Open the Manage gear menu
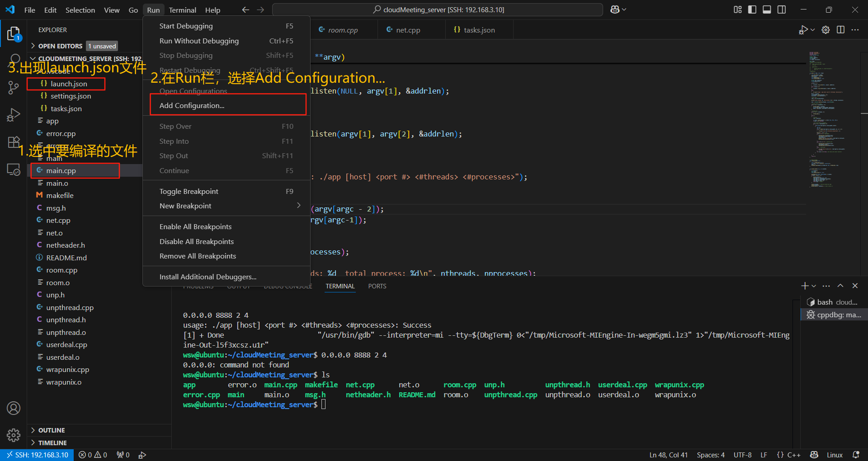This screenshot has width=868, height=461. (14, 435)
